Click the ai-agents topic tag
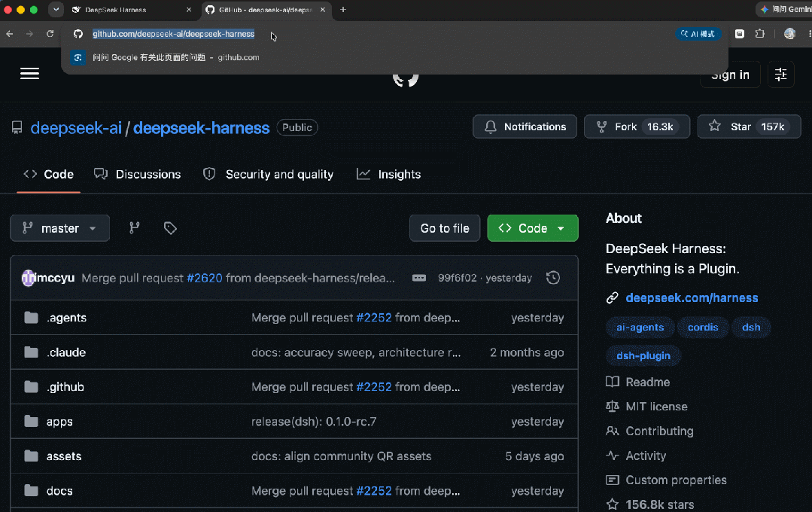Image resolution: width=812 pixels, height=512 pixels. (640, 327)
